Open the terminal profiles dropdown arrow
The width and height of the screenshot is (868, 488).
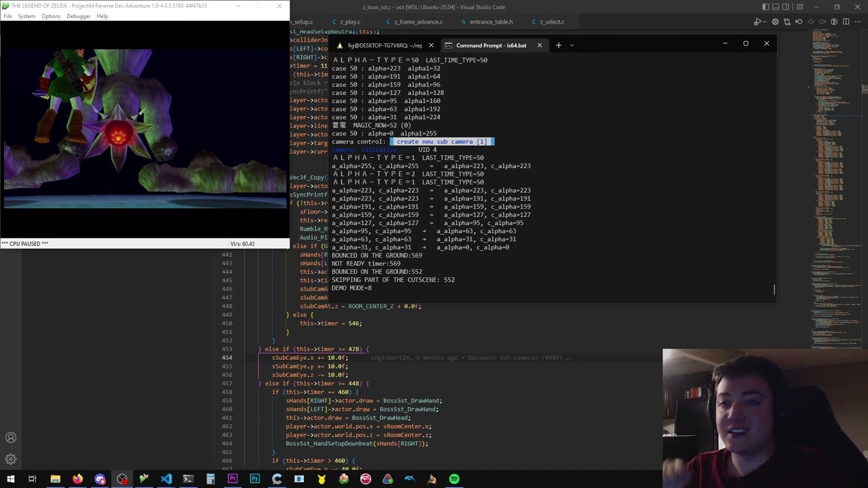pos(572,45)
